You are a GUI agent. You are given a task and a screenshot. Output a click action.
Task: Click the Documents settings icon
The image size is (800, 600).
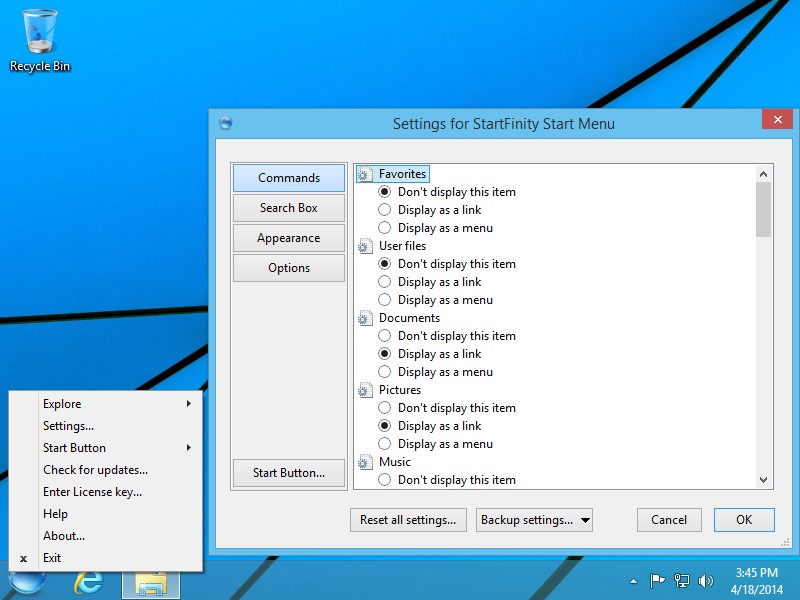(x=365, y=318)
